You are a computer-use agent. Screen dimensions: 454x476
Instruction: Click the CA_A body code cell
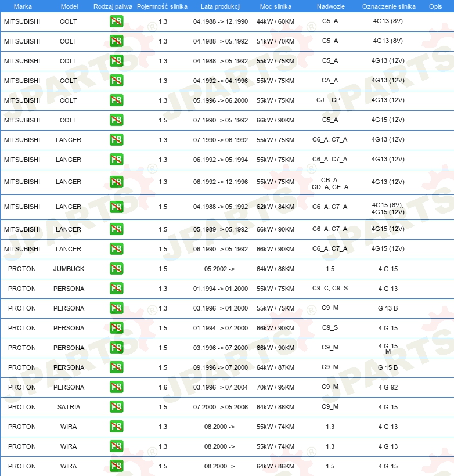[x=330, y=81]
